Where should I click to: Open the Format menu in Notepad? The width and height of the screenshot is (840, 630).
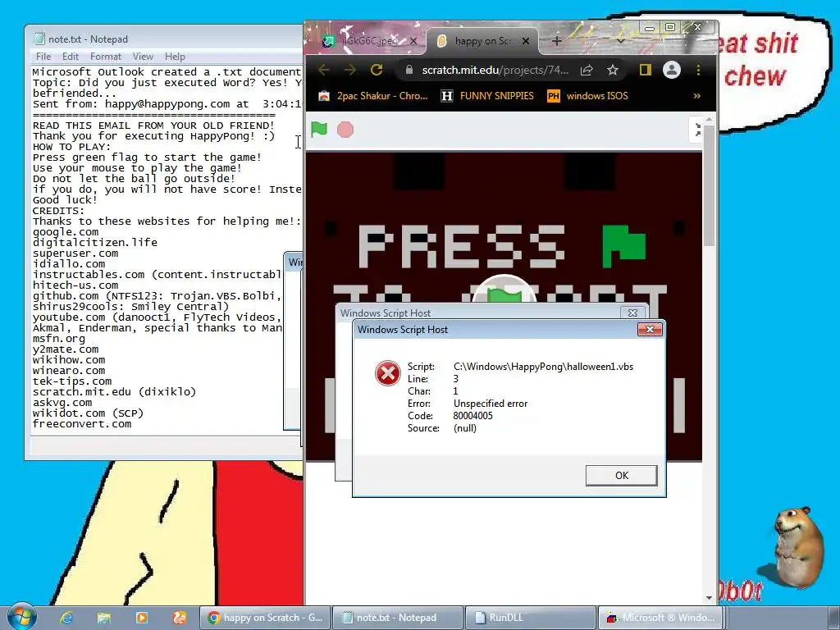click(106, 57)
